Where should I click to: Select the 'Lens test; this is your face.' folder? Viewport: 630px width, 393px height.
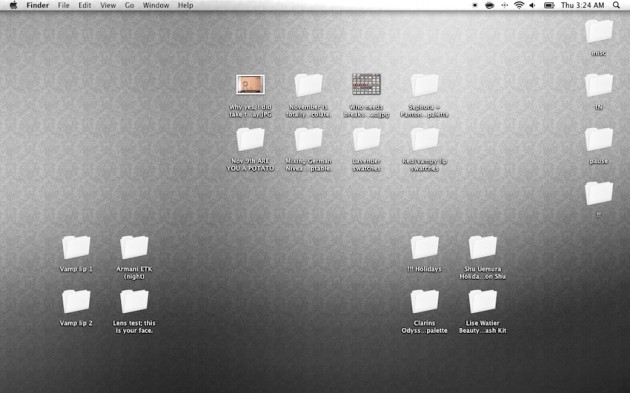[134, 301]
